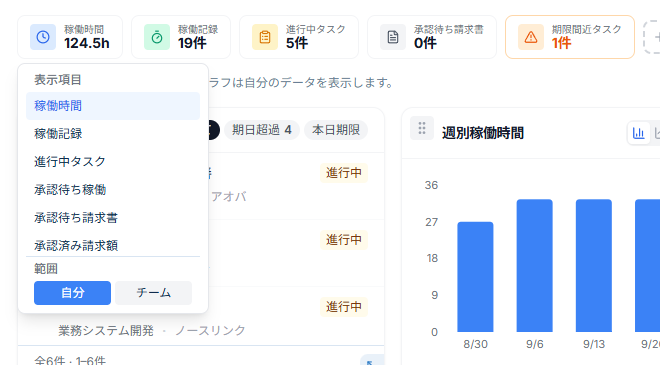Click the 9/6 bar in the chart
Viewport: 660px width, 365px height.
tap(535, 266)
